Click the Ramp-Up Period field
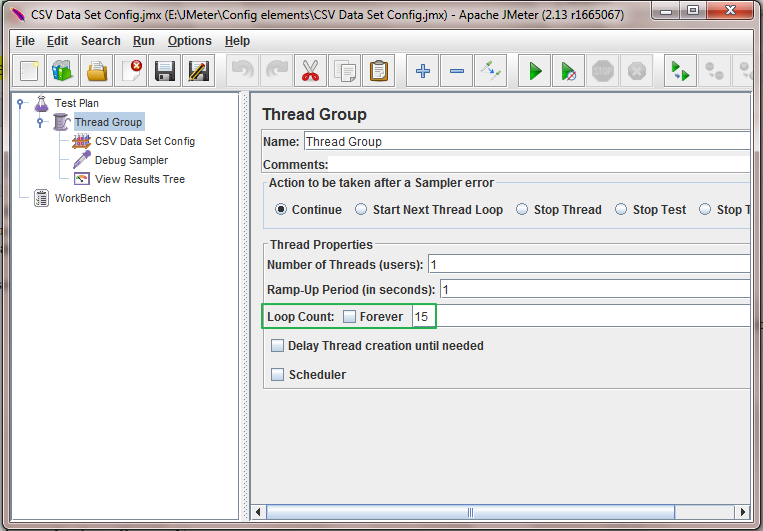Screen dimensions: 763x531 (595, 290)
